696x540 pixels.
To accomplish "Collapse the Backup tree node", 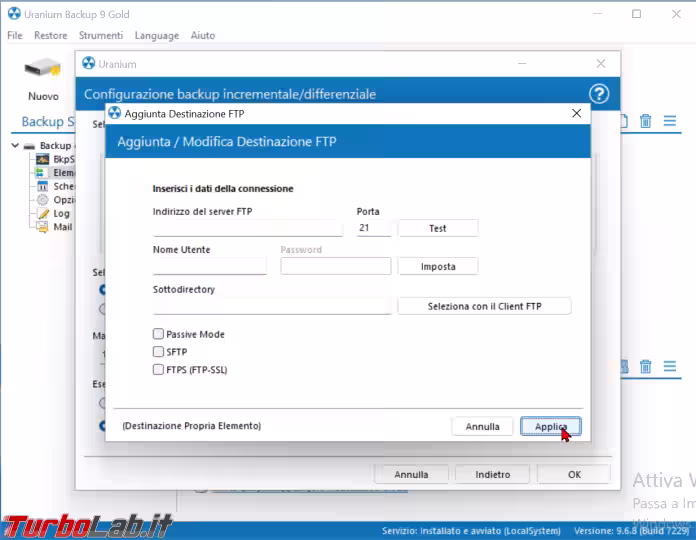I will [x=15, y=145].
